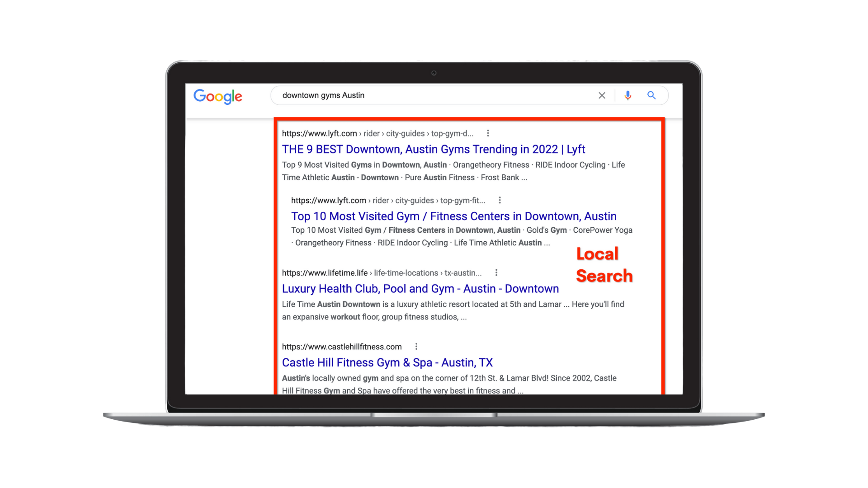Open three-dot menu for lifetime.life result
The height and width of the screenshot is (488, 868).
click(496, 272)
